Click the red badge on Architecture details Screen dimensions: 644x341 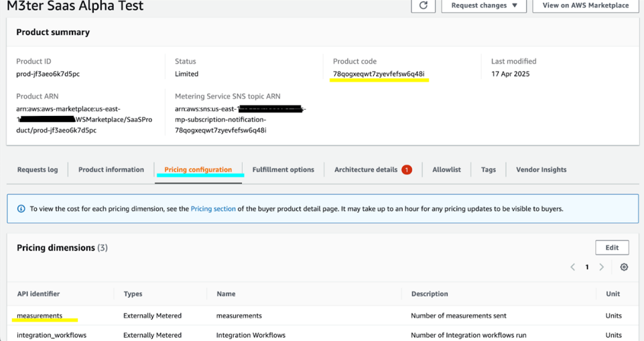pos(407,170)
